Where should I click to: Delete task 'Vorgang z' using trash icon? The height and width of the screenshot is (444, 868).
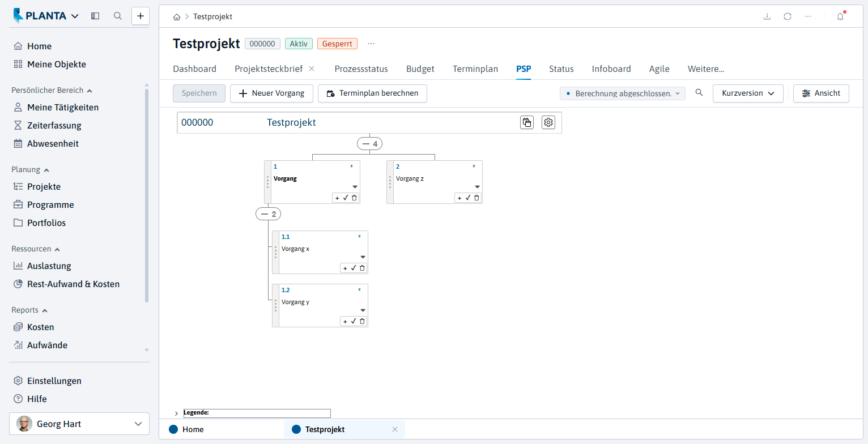click(x=476, y=198)
